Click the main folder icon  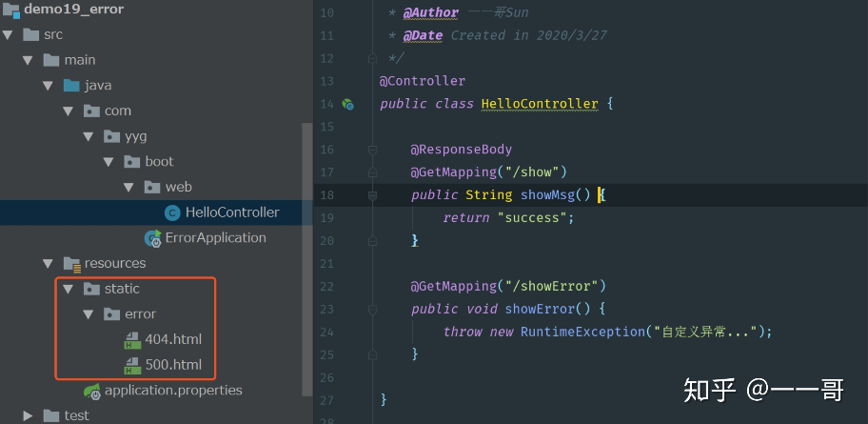pos(51,60)
